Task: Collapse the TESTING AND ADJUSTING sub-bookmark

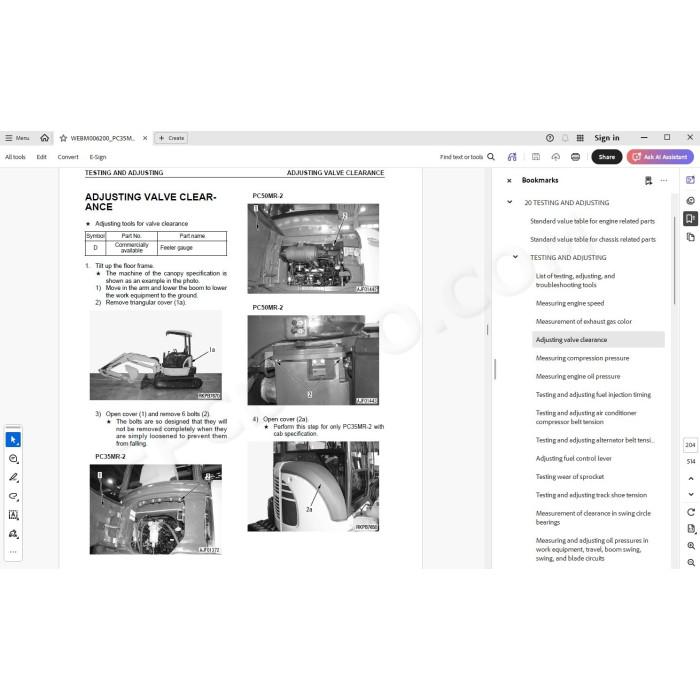Action: pos(515,257)
